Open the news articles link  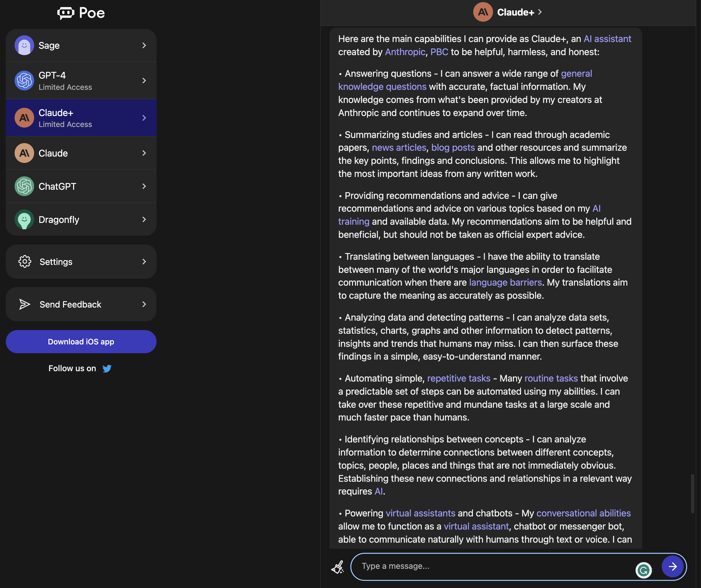pyautogui.click(x=399, y=147)
